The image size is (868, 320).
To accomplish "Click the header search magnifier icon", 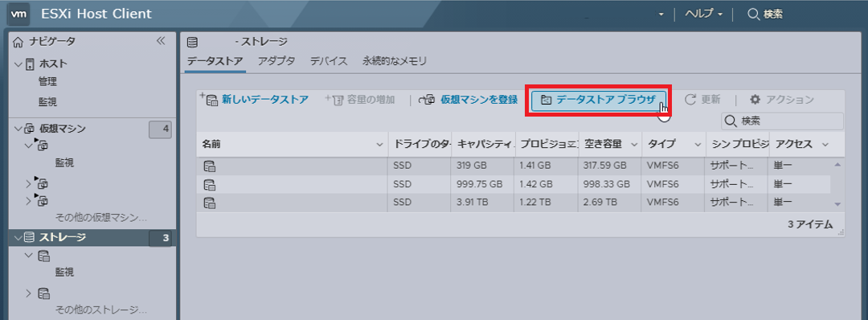I will [753, 14].
